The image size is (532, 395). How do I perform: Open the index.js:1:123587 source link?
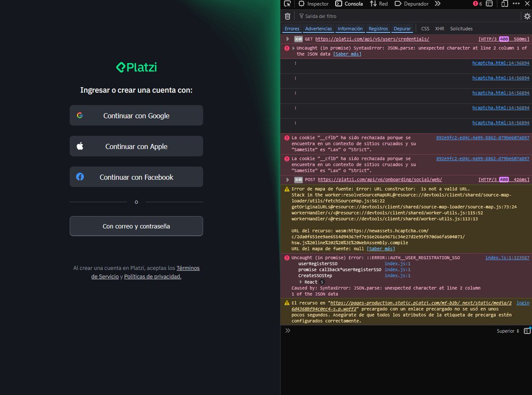tap(507, 258)
